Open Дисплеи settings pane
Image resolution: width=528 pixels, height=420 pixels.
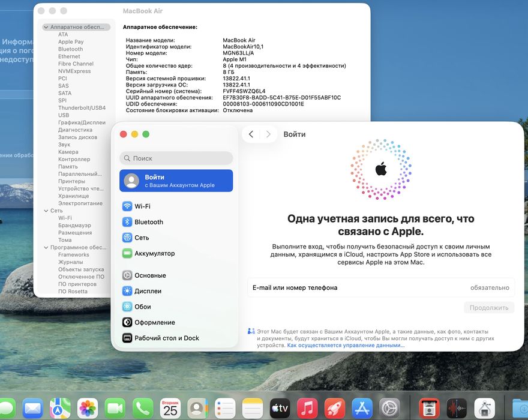pos(176,291)
